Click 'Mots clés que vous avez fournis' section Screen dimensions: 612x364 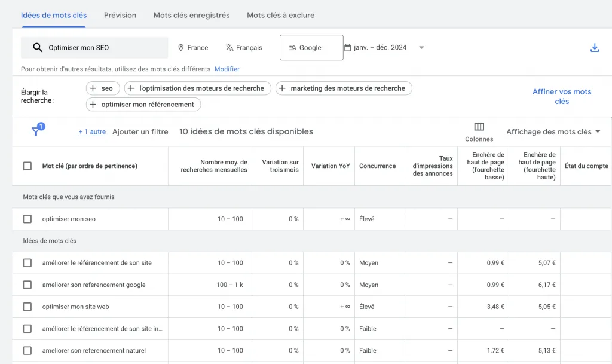point(69,197)
